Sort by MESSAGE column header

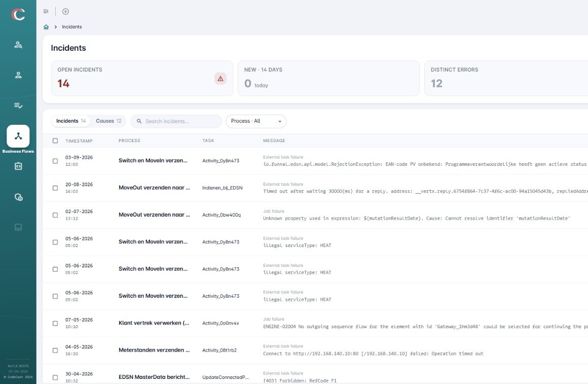click(x=274, y=141)
